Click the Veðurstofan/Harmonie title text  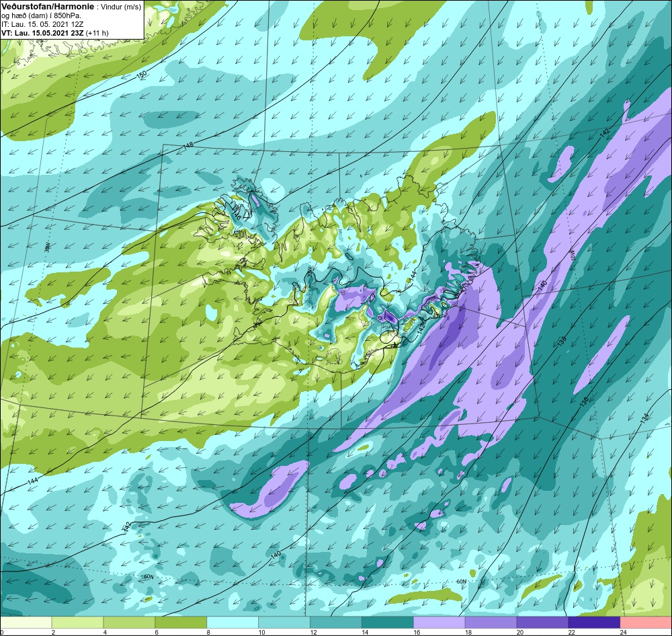[47, 7]
